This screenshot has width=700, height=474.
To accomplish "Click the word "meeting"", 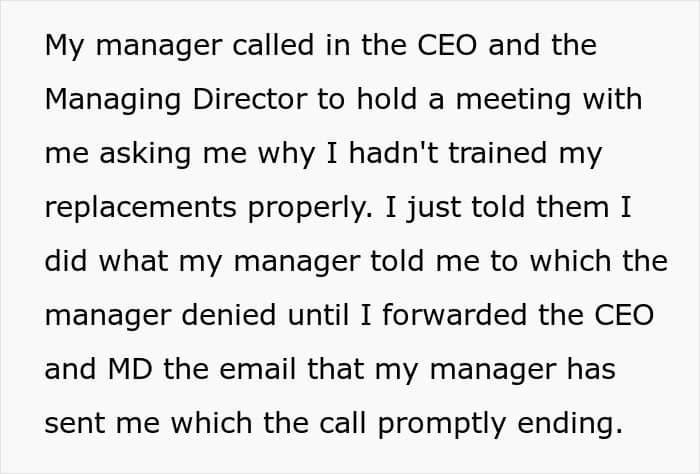I will coord(513,101).
